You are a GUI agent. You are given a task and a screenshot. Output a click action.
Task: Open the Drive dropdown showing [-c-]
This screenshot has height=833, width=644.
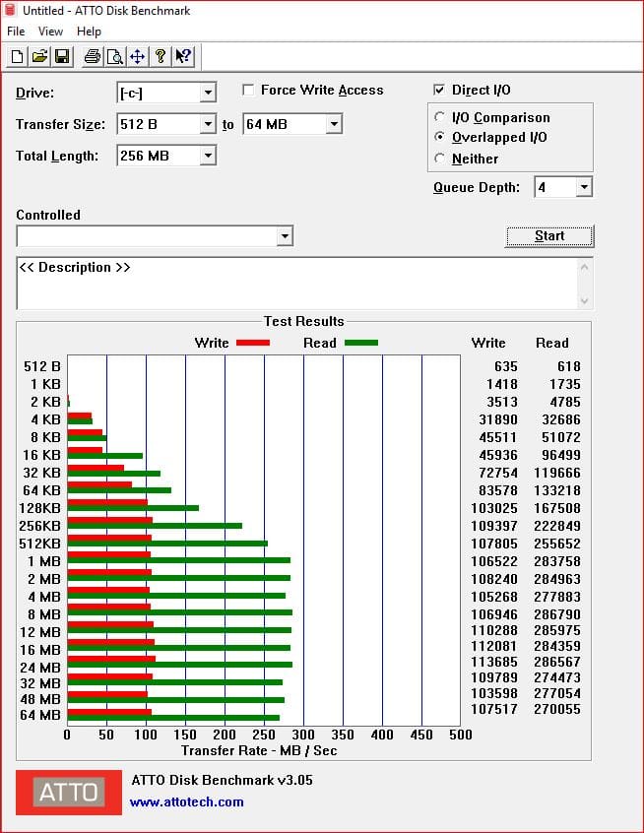click(x=209, y=93)
